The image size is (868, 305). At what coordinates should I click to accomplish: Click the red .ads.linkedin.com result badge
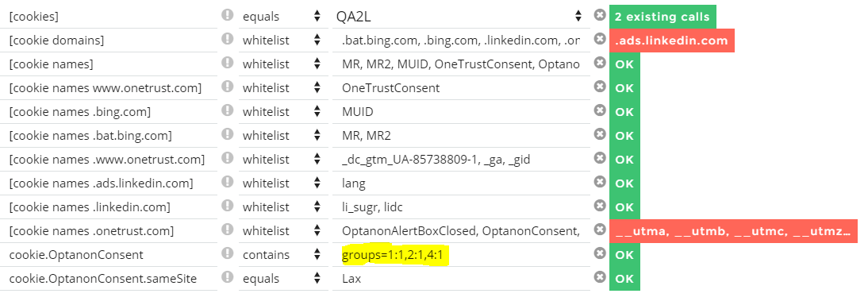point(671,41)
